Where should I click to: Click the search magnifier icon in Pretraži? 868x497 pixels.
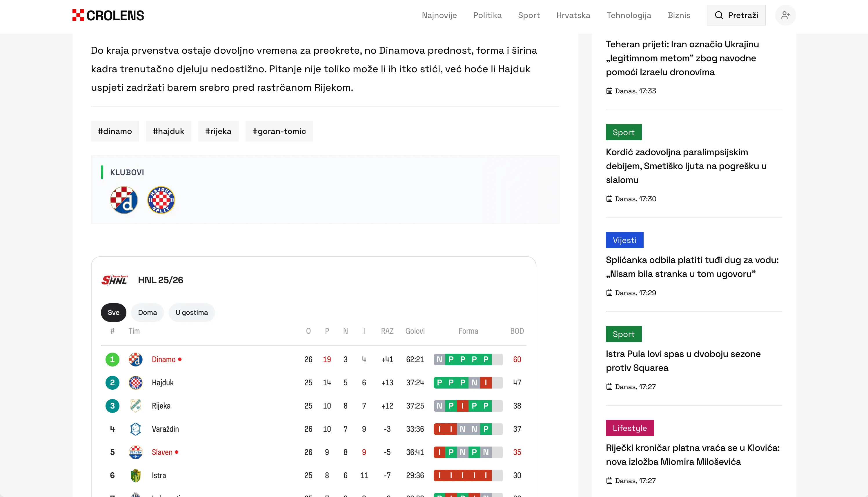(719, 15)
